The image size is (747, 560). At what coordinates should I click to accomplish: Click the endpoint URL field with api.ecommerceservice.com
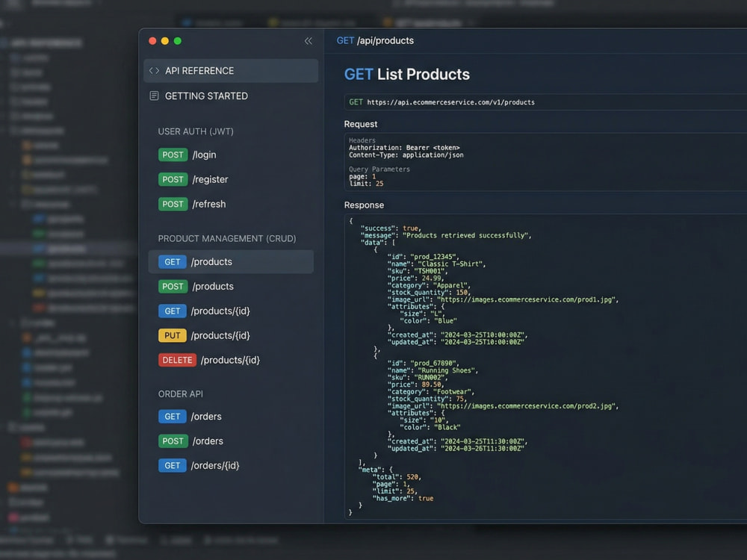(x=545, y=102)
